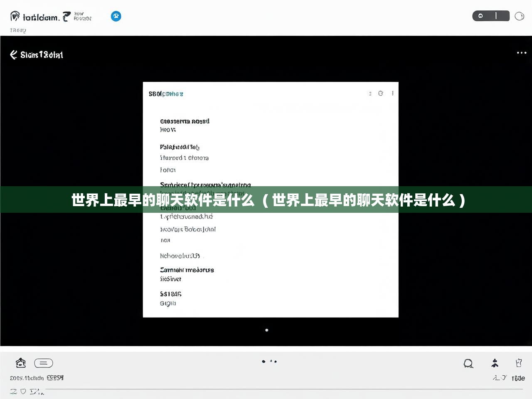
Task: Tap the circular status icon in the top-right corner
Action: [x=519, y=16]
